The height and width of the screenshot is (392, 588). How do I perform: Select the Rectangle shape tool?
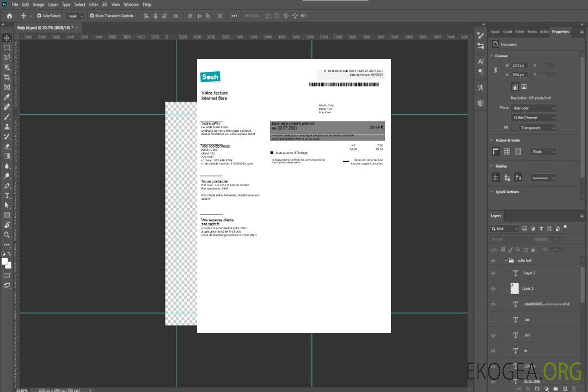[7, 215]
